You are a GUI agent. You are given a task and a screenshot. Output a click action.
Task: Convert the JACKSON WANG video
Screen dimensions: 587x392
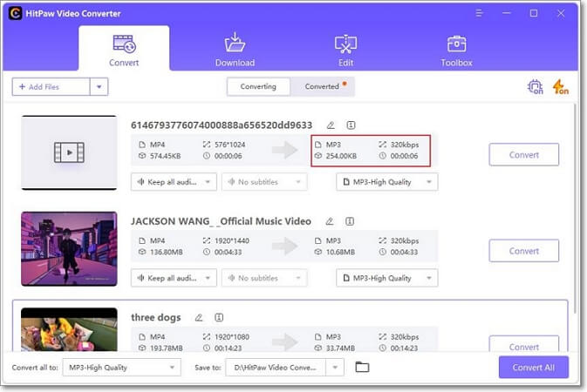523,251
